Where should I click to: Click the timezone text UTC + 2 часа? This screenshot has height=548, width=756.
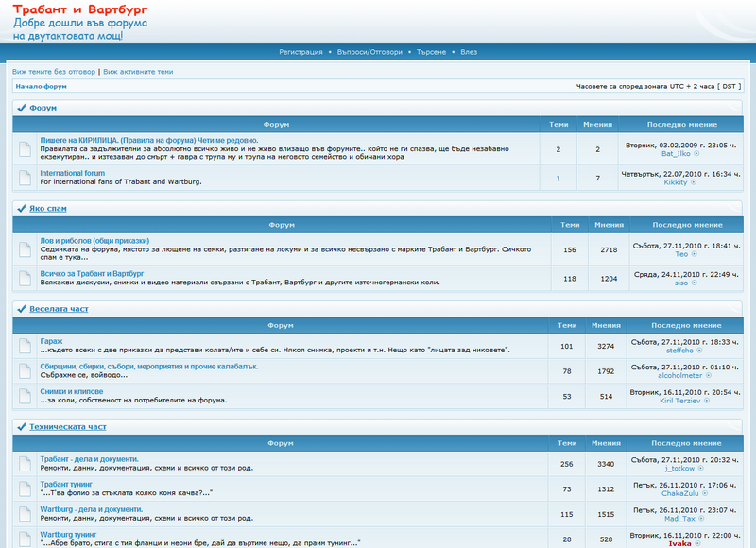pyautogui.click(x=692, y=86)
